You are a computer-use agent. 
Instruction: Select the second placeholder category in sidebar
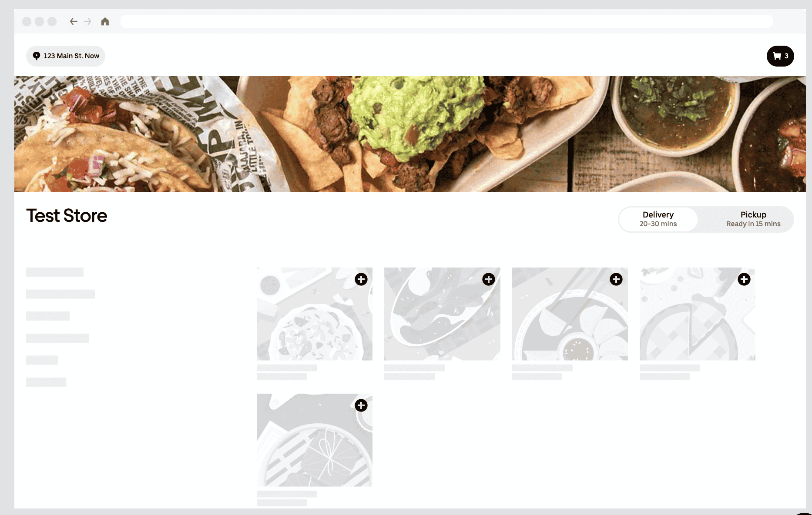point(60,294)
